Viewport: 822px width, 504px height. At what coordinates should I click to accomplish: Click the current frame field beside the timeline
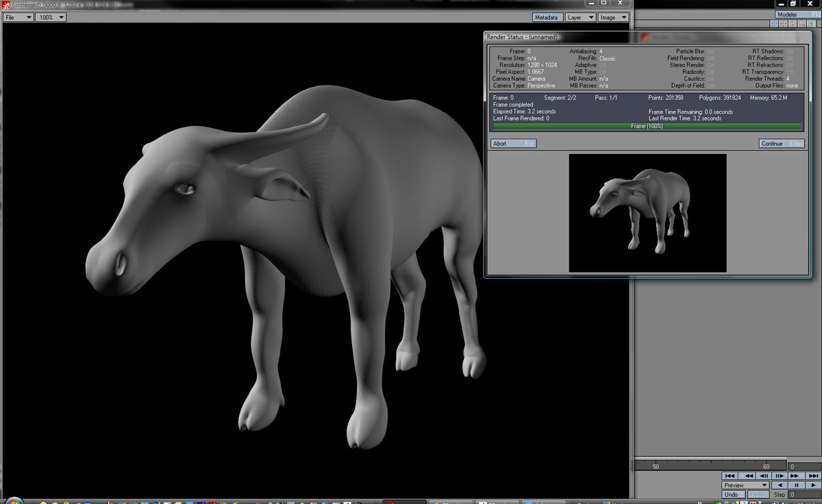click(805, 466)
